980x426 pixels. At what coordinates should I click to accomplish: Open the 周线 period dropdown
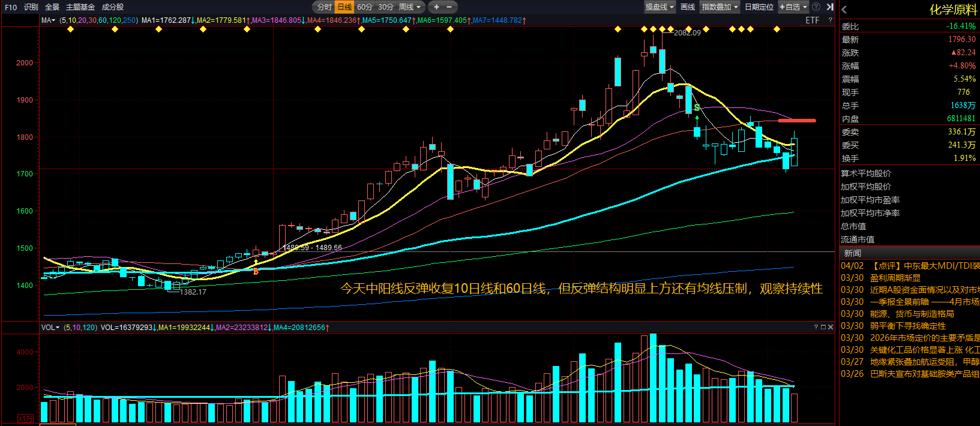pos(410,7)
